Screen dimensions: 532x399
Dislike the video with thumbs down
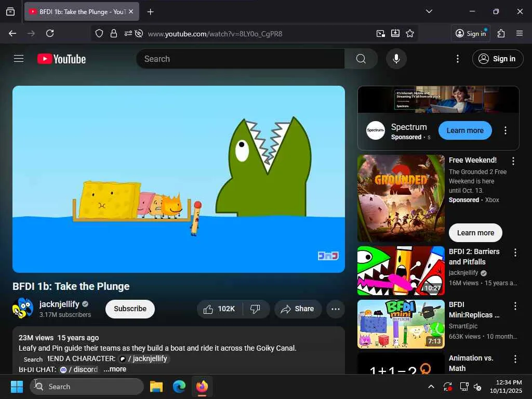[x=256, y=309]
